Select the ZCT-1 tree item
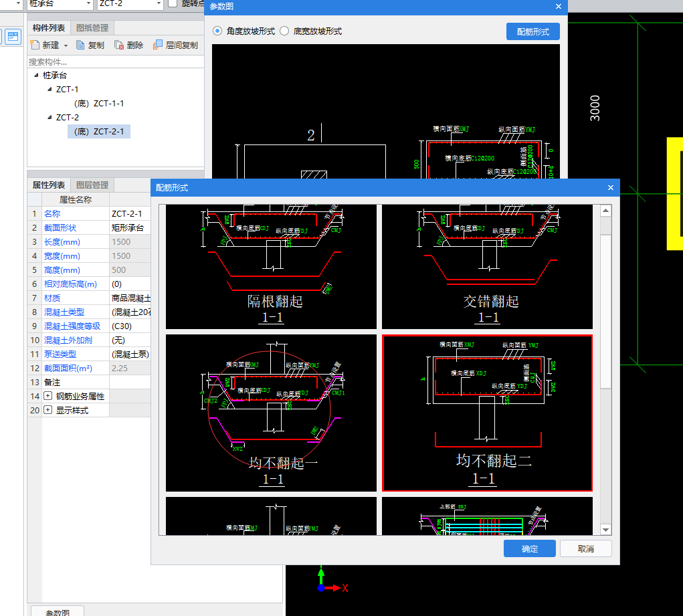The width and height of the screenshot is (683, 616). tap(67, 89)
